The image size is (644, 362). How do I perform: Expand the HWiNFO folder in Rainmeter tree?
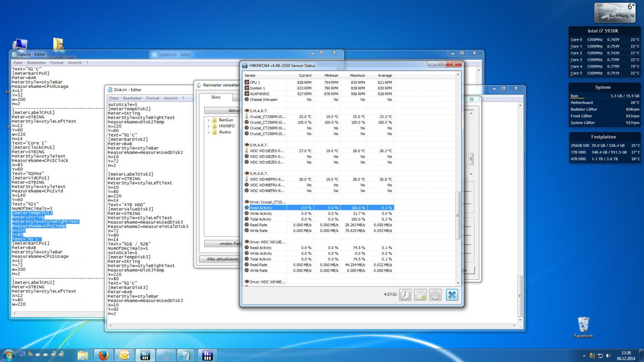pyautogui.click(x=209, y=126)
